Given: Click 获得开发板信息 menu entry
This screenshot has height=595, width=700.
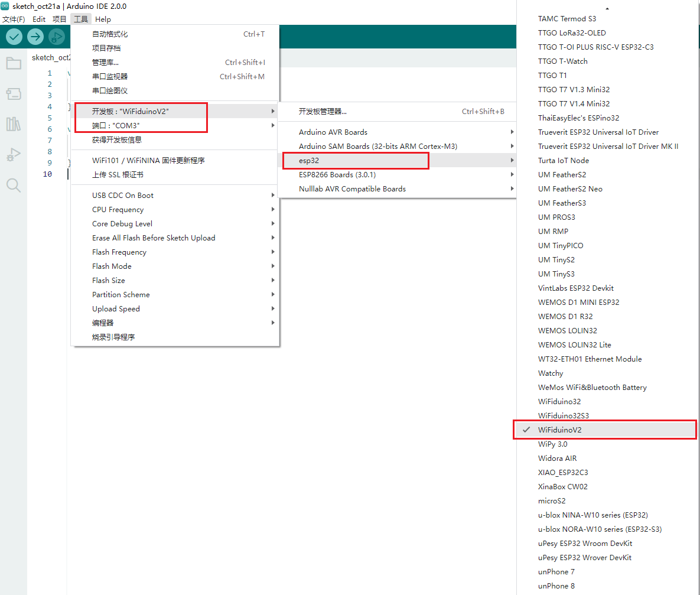Looking at the screenshot, I should click(117, 140).
